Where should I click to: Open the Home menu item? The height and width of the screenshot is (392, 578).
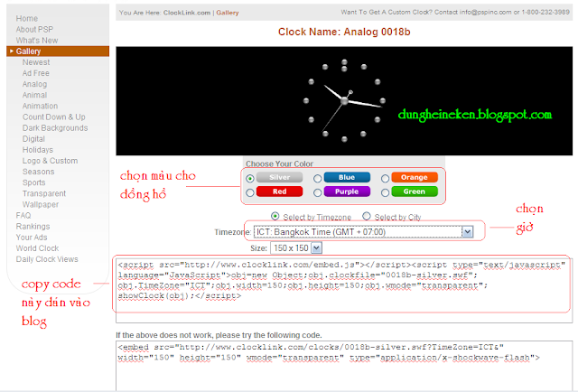pyautogui.click(x=26, y=18)
